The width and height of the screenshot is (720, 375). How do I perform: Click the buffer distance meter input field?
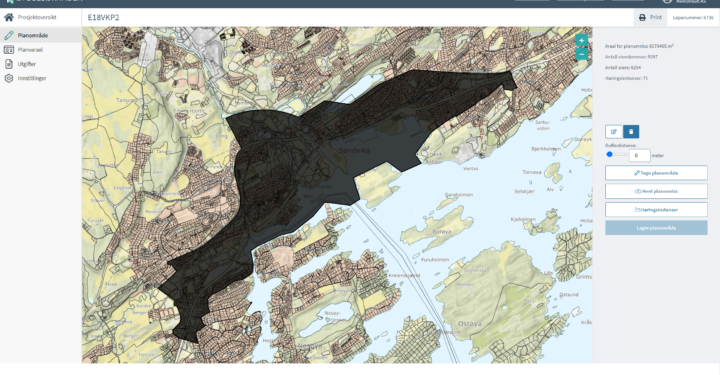click(640, 155)
